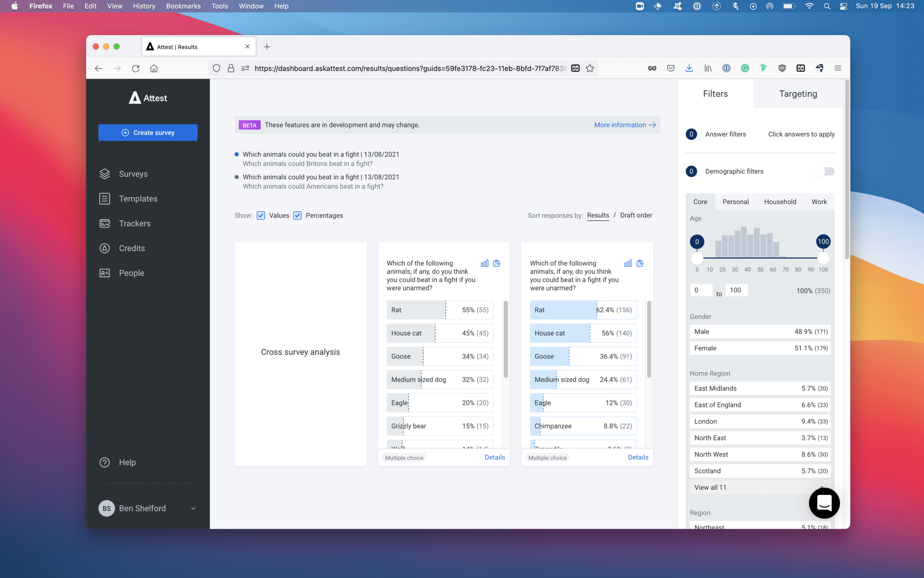Open the People section
The image size is (924, 578).
[131, 273]
